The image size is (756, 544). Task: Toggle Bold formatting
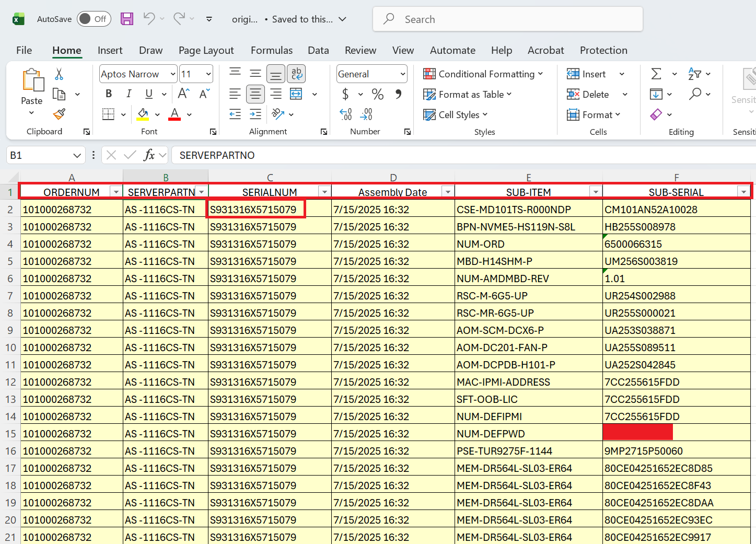(109, 94)
